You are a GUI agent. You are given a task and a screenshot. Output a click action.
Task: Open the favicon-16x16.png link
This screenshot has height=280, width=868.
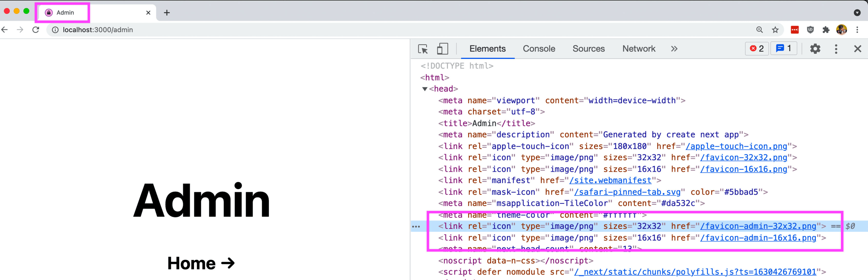pos(744,169)
